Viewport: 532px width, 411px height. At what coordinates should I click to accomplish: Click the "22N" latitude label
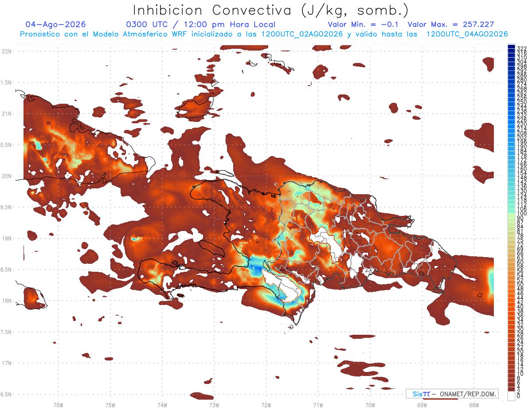(x=7, y=51)
